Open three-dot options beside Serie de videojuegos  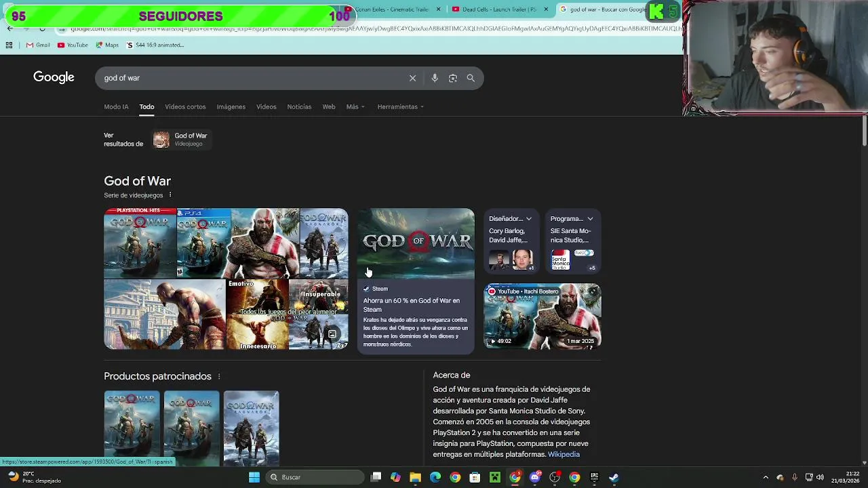170,195
